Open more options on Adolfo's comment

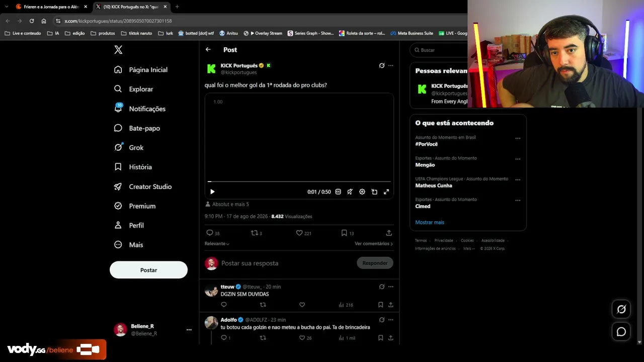(x=390, y=320)
